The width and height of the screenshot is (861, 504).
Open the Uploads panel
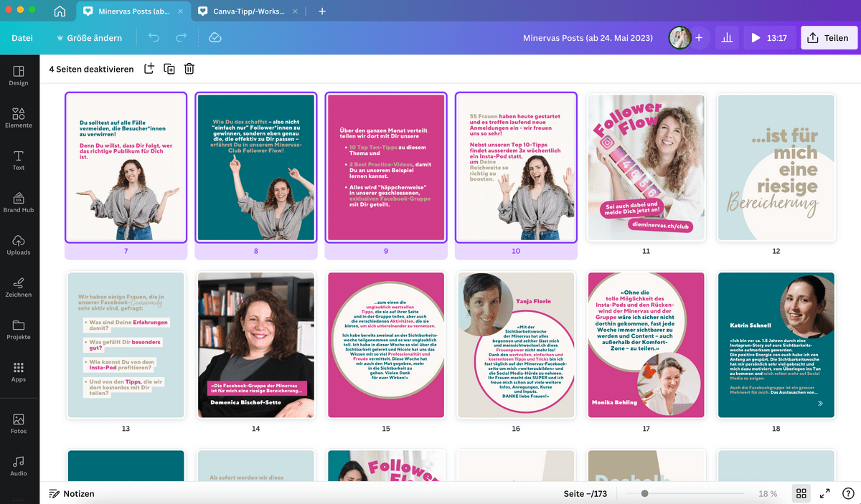[x=19, y=244]
